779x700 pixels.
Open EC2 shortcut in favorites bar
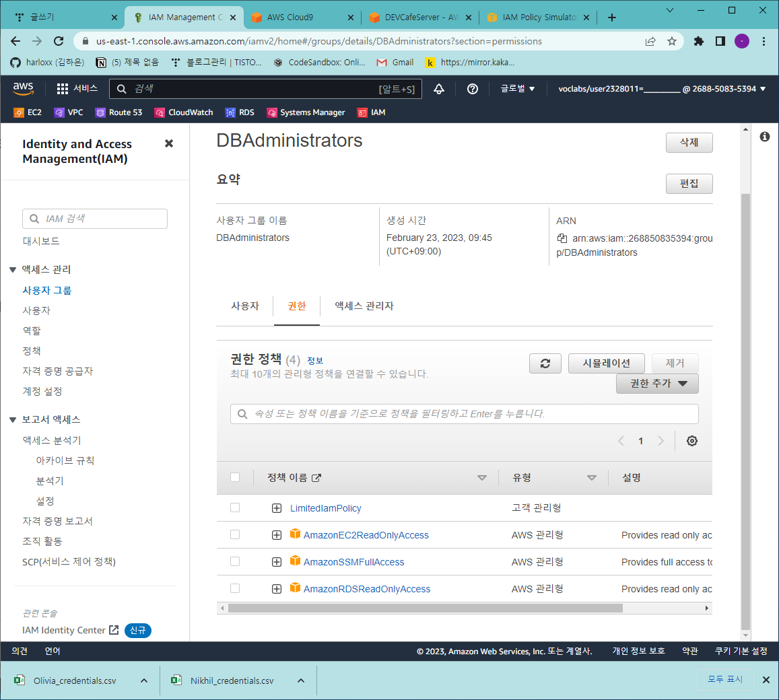click(x=28, y=113)
